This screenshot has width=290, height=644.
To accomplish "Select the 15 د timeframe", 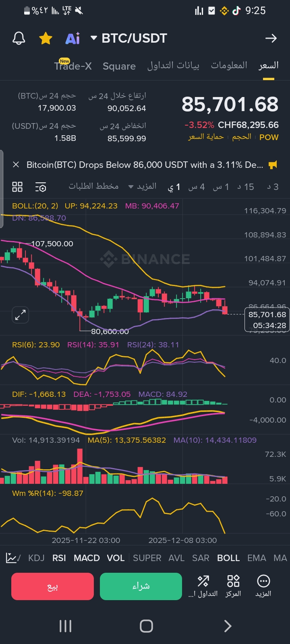I will [x=246, y=187].
